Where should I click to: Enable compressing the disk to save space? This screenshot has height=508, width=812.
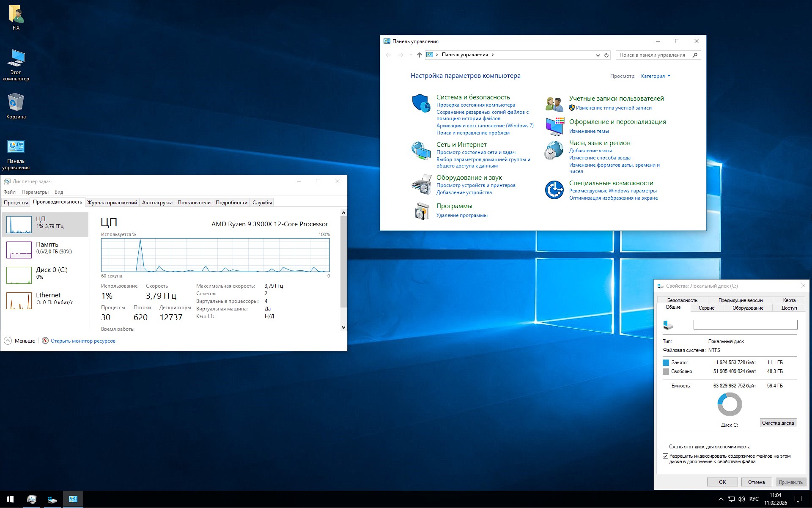click(x=665, y=446)
